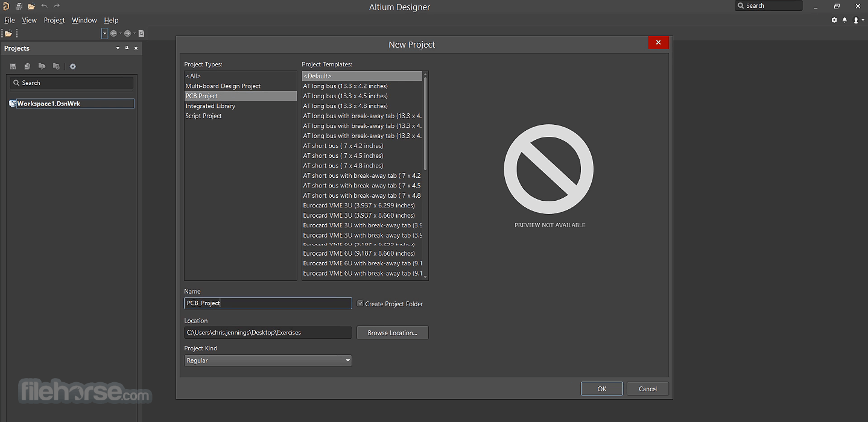Viewport: 868px width, 422px height.
Task: Click the Location path input field
Action: coord(268,332)
